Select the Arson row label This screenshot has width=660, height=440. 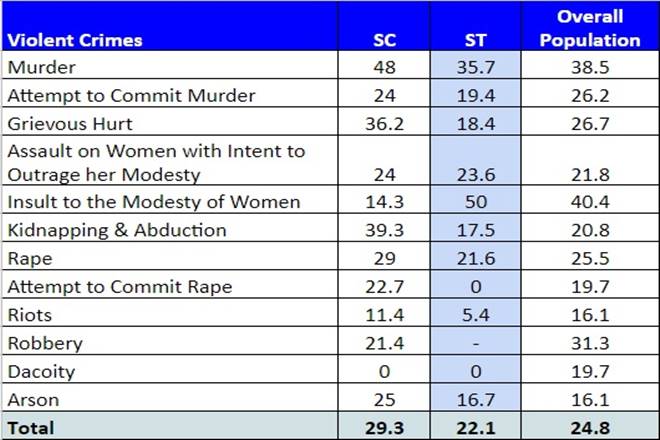click(32, 399)
